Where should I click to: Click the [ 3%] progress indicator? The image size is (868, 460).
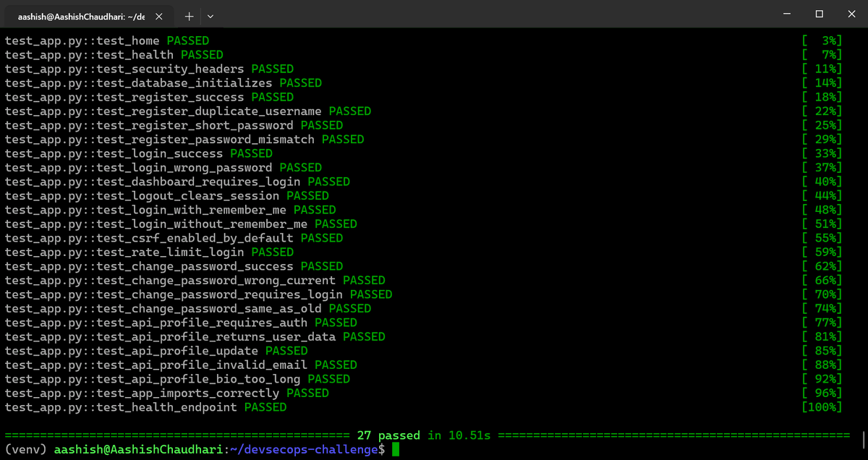[822, 41]
